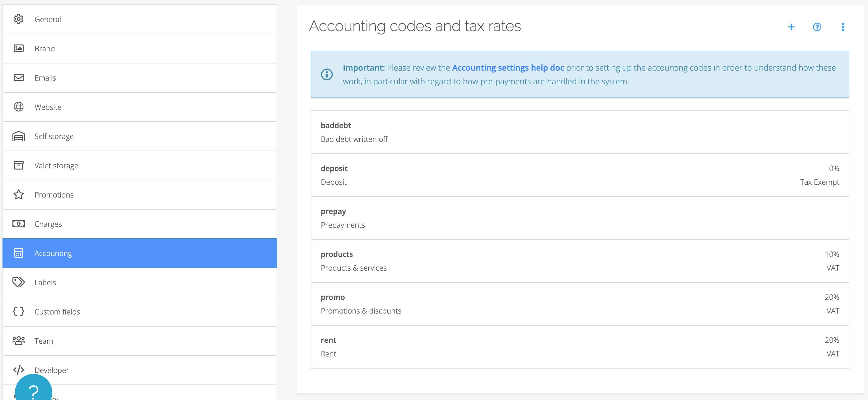The width and height of the screenshot is (868, 400).
Task: Click the Emails envelope icon
Action: (x=19, y=78)
